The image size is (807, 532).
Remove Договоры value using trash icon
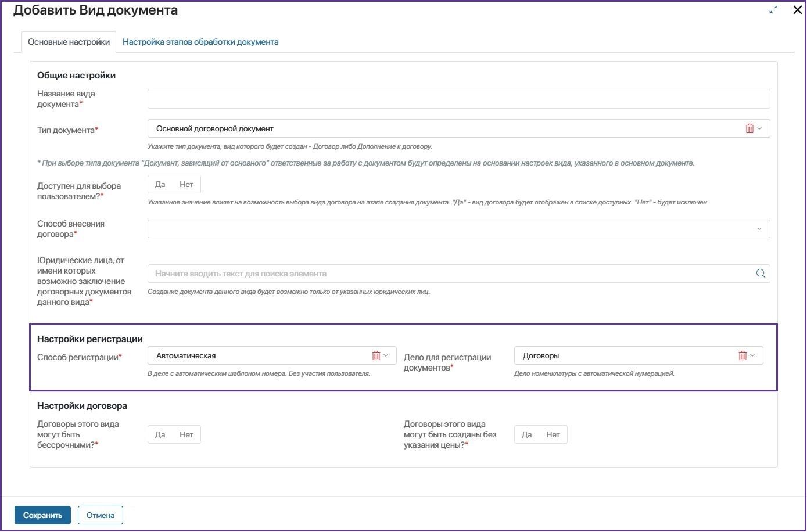[743, 355]
